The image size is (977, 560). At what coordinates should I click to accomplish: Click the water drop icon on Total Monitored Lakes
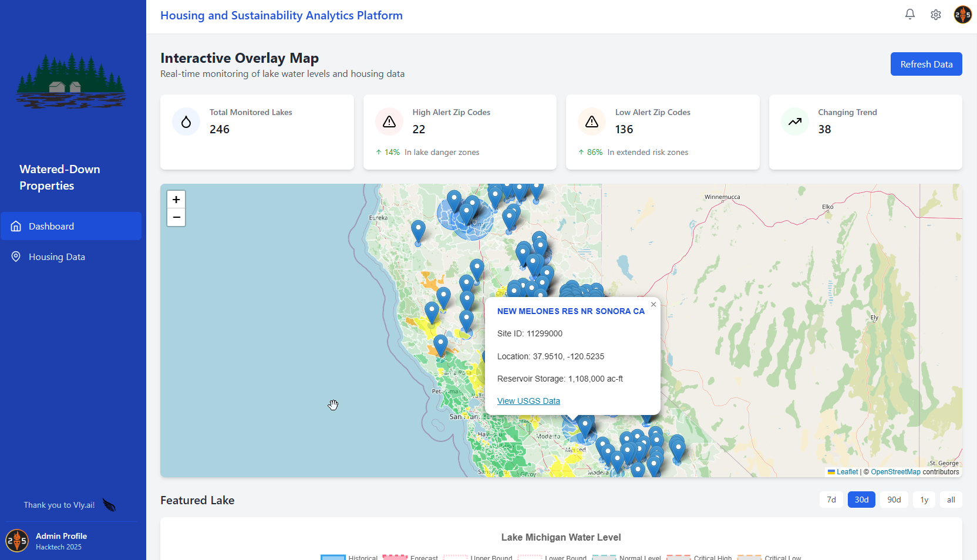pos(186,122)
